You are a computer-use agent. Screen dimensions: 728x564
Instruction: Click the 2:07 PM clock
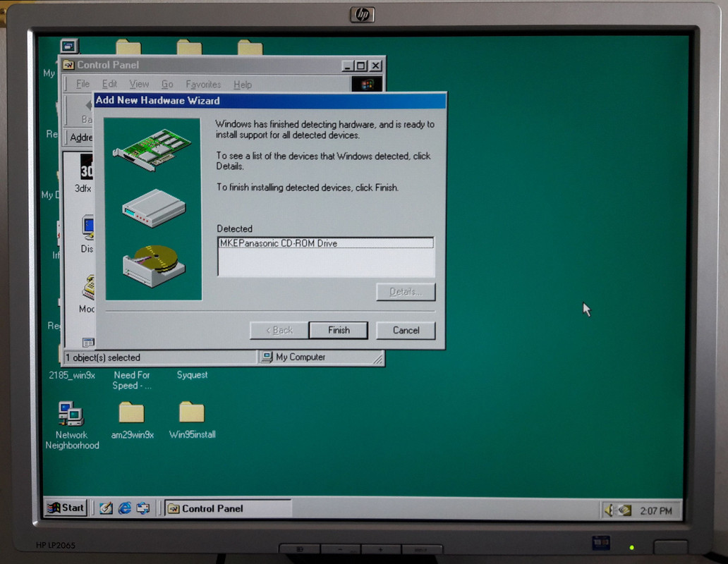coord(655,510)
